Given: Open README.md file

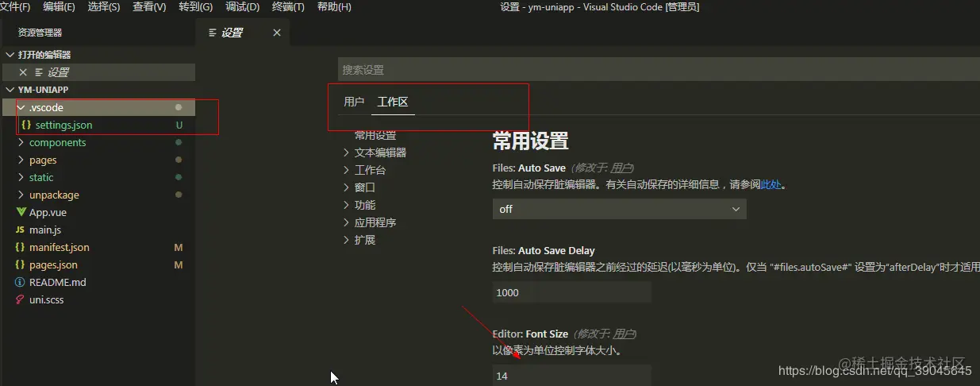Looking at the screenshot, I should point(58,282).
